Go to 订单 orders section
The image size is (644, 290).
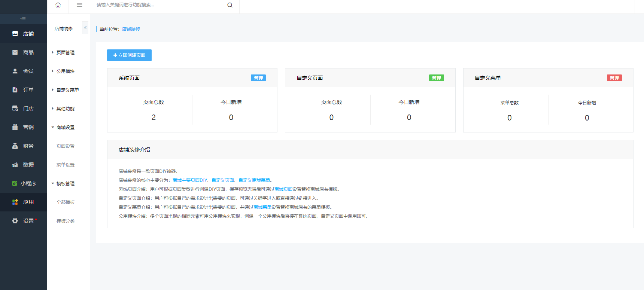(x=24, y=90)
